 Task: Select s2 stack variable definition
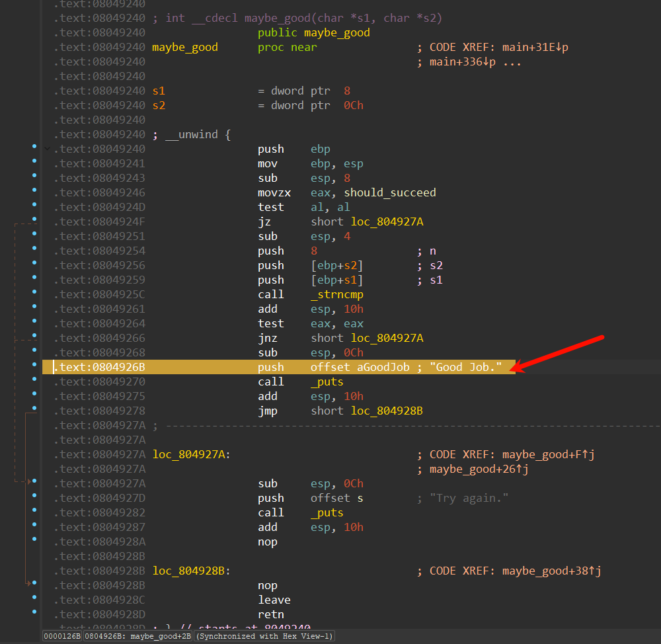click(x=159, y=105)
